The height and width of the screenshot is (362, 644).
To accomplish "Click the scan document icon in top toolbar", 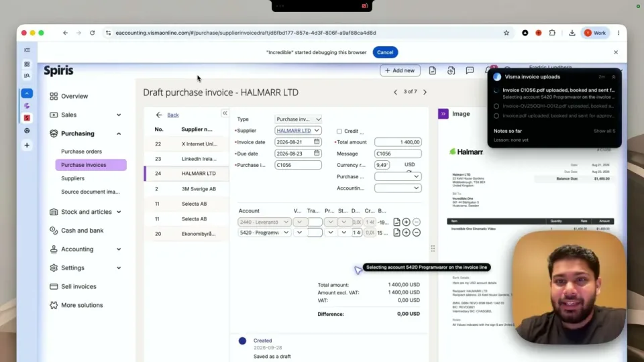I will click(451, 70).
